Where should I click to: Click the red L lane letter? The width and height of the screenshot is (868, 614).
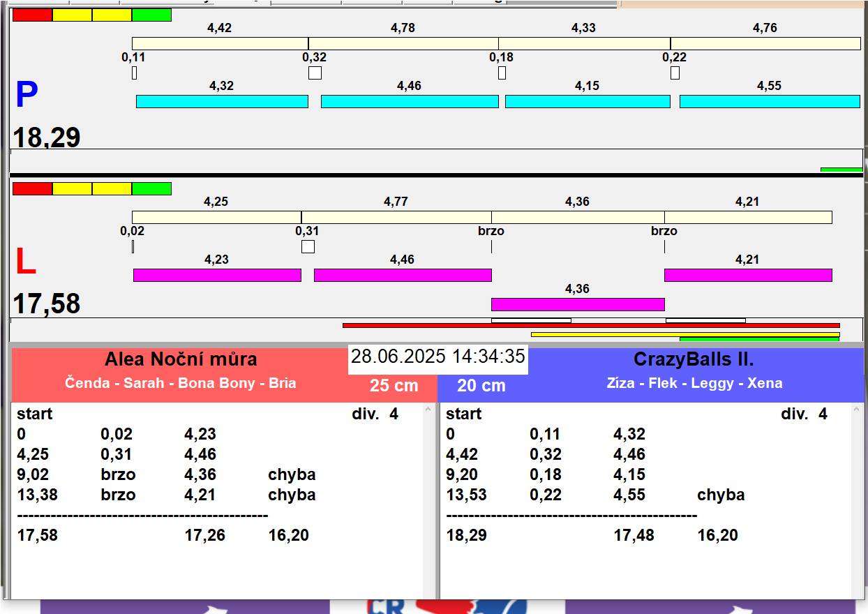(26, 262)
